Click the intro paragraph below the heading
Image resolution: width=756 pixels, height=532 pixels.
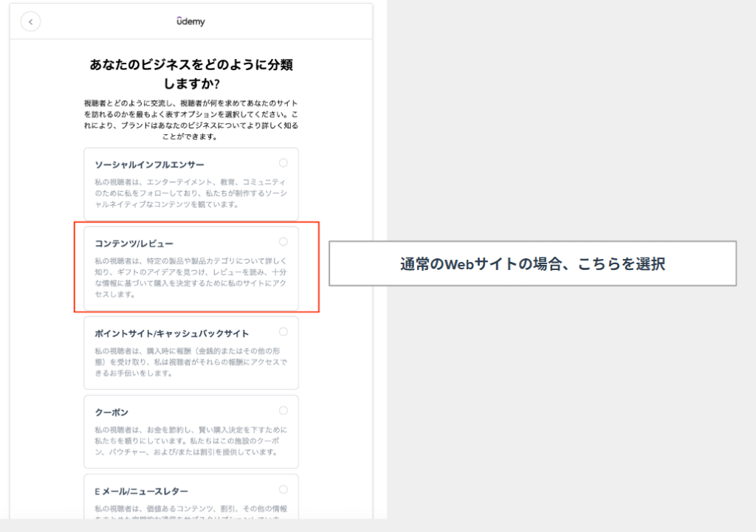pos(190,120)
